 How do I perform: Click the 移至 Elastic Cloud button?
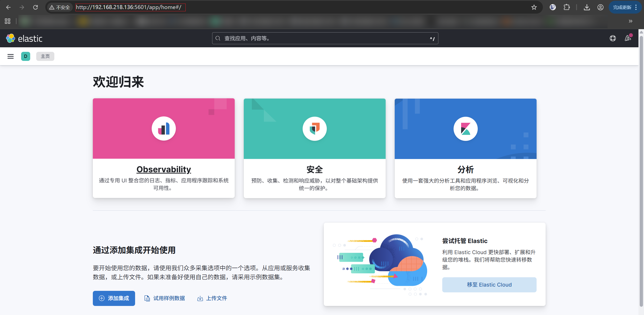[489, 285]
